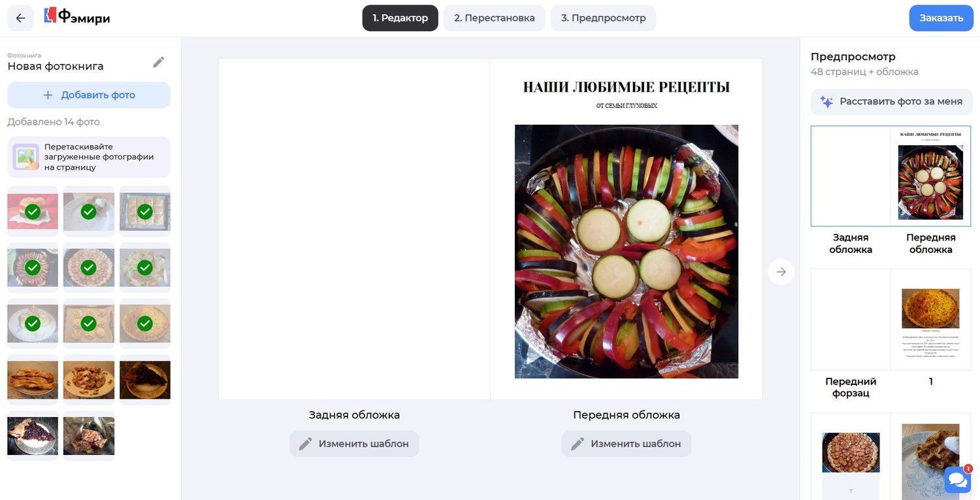Select the Редактор tab
Screen dimensions: 980x500
pos(400,18)
